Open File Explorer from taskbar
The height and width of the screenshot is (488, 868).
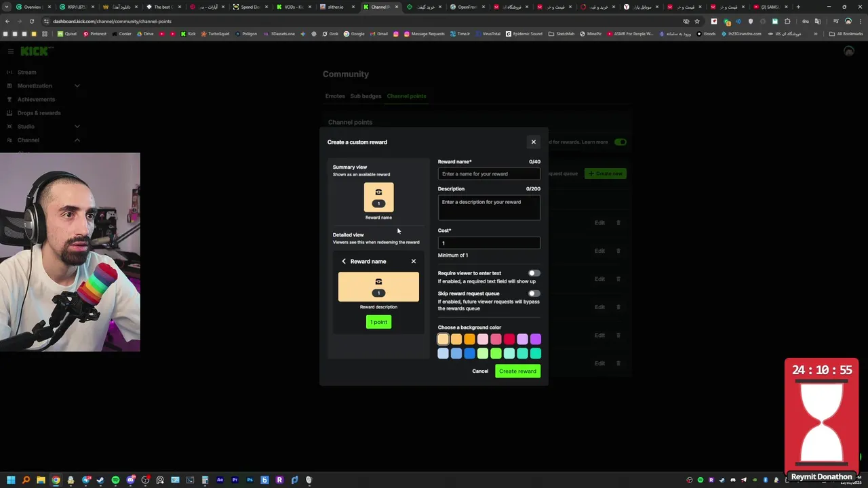coord(41,480)
